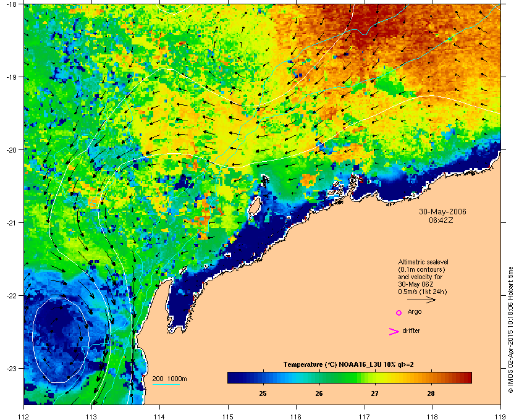
Task: Click the colorbar label 25
Action: click(x=263, y=393)
